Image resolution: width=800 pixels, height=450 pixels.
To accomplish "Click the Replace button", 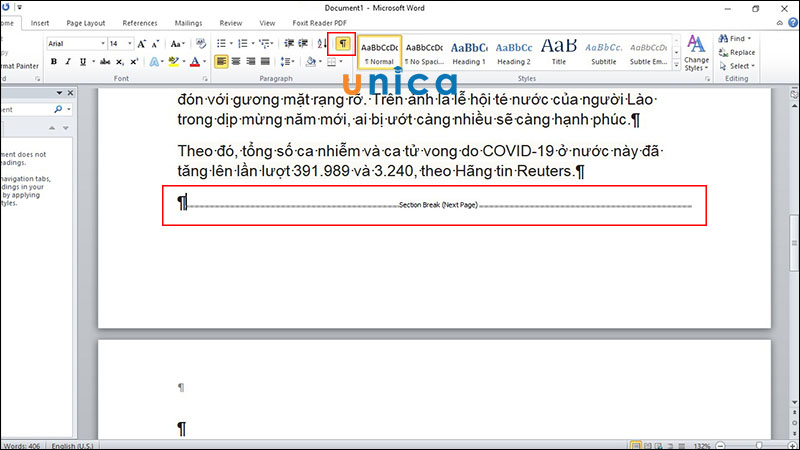I will click(737, 52).
